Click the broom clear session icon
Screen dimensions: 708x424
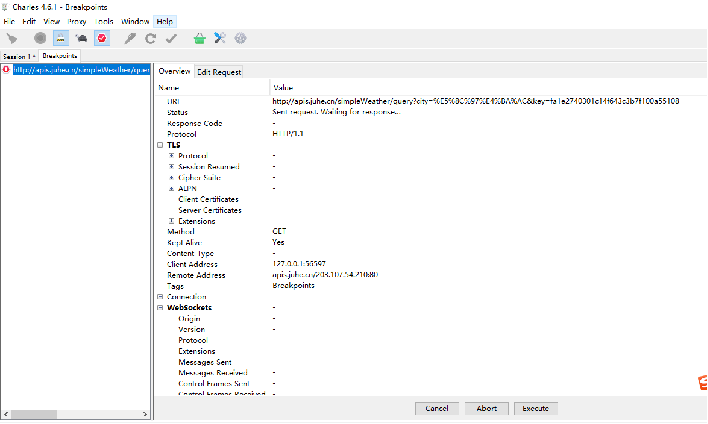12,38
